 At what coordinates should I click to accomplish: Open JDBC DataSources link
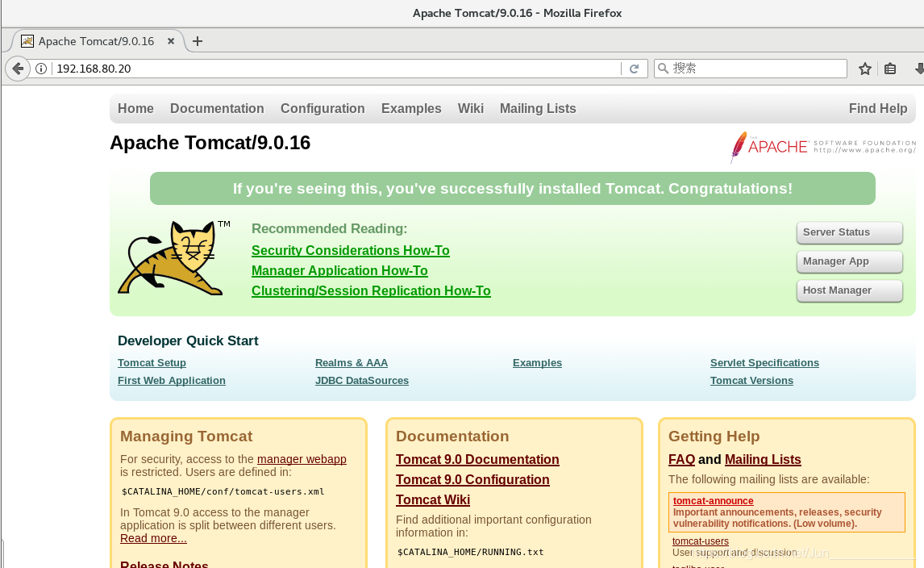pos(362,381)
